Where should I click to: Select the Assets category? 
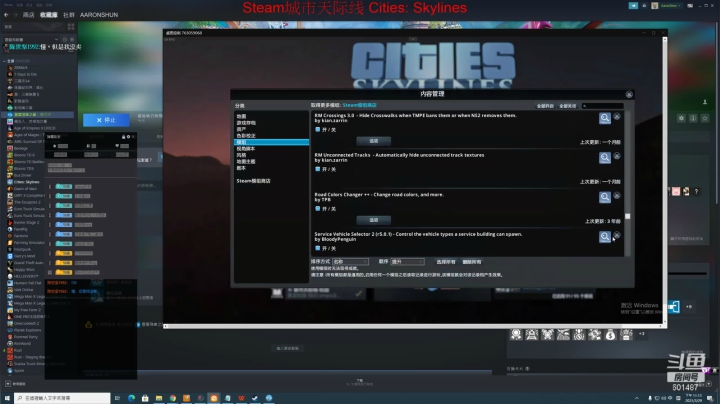[x=242, y=129]
